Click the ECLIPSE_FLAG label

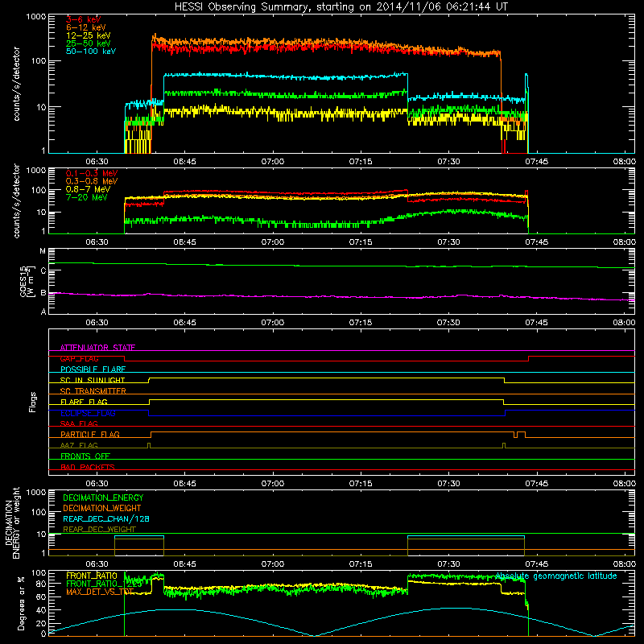tap(88, 413)
